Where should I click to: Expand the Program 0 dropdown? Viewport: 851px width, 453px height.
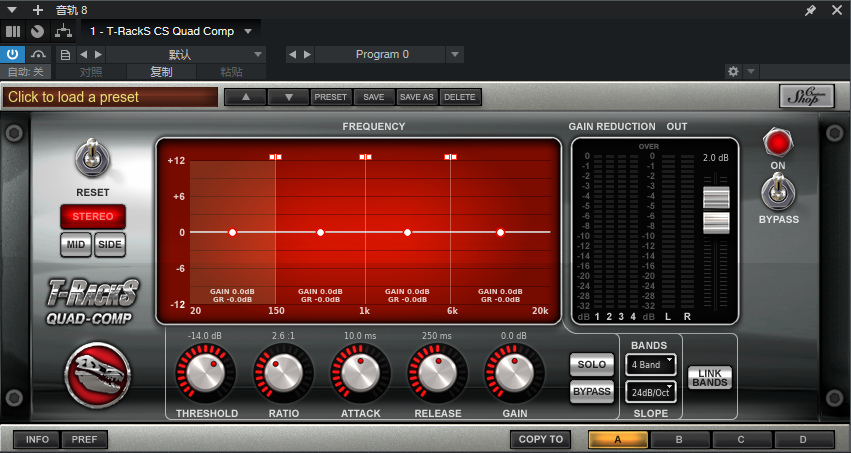click(455, 54)
